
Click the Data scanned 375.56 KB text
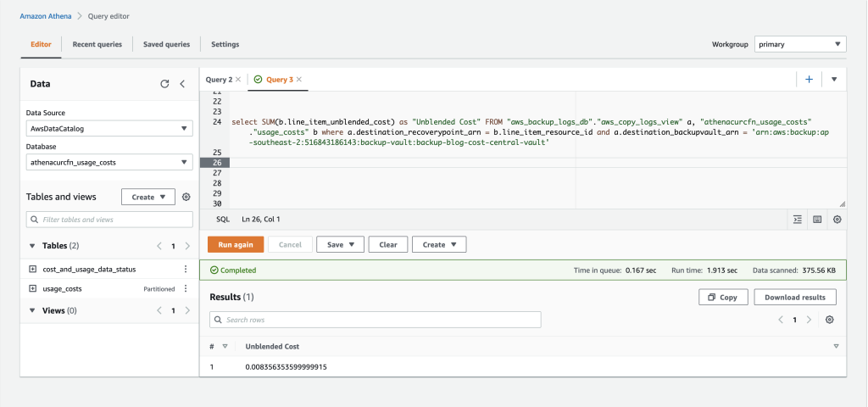[794, 270]
